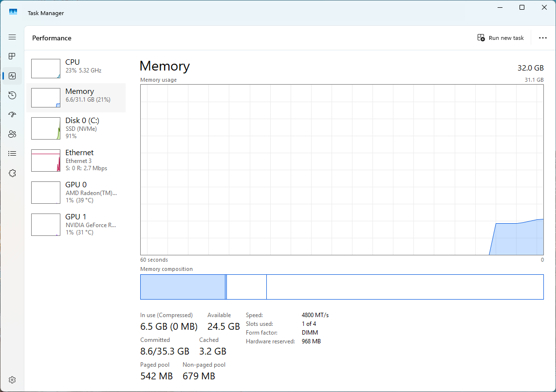Open the Details page list icon
This screenshot has width=556, height=392.
[12, 153]
